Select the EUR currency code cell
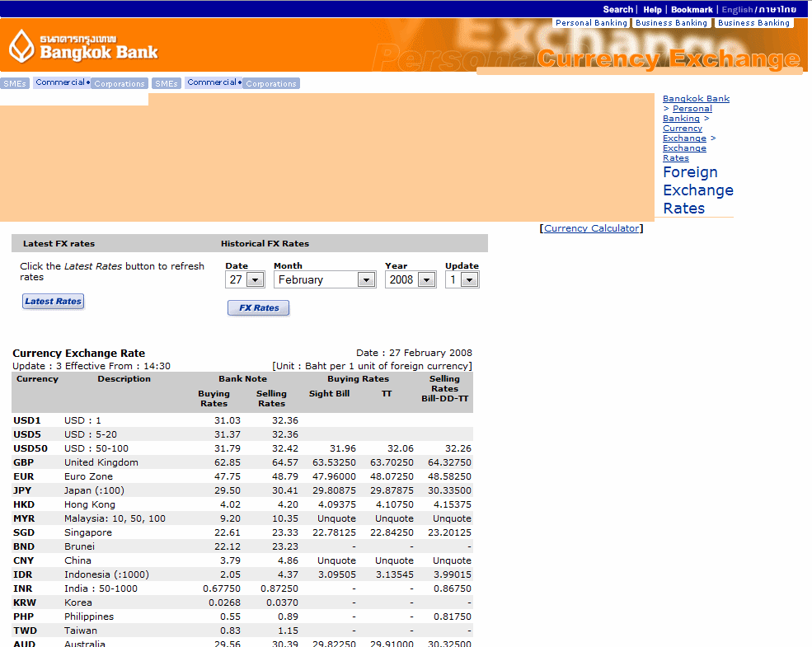Viewport: 812px width, 647px height. 23,476
